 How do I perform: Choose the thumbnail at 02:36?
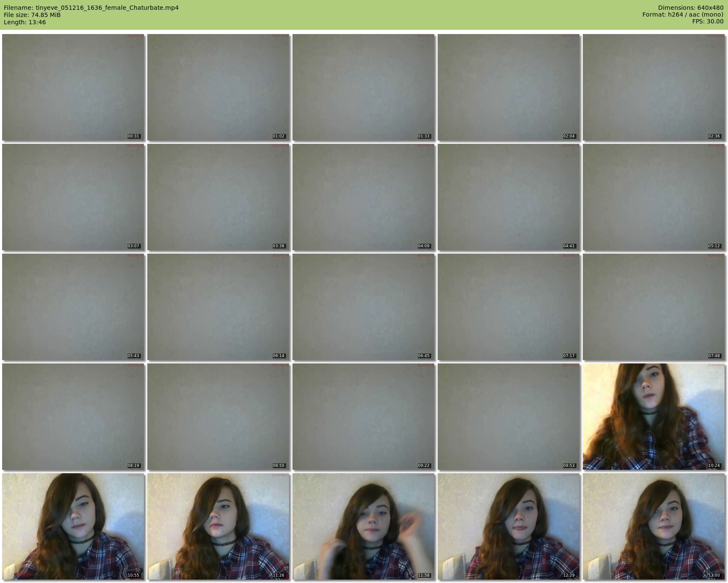point(654,87)
